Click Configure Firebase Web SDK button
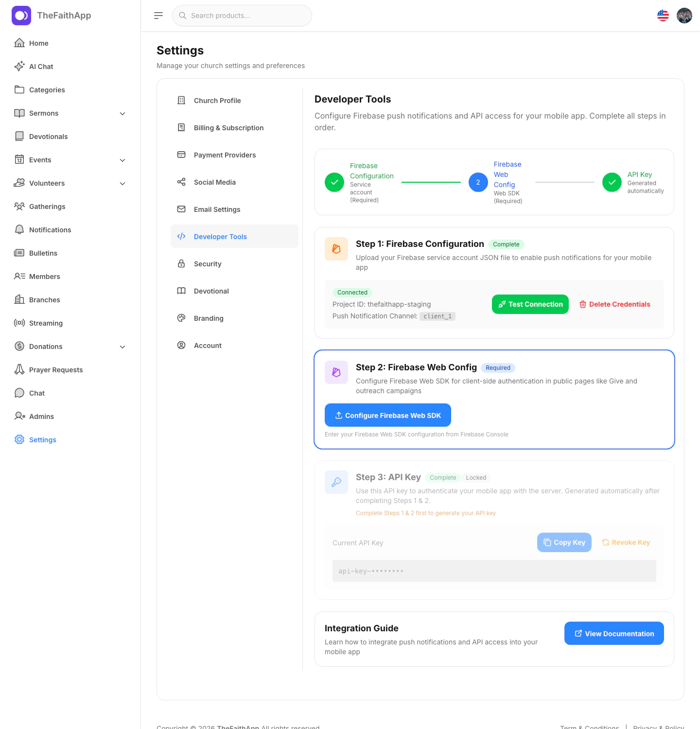 (x=388, y=415)
